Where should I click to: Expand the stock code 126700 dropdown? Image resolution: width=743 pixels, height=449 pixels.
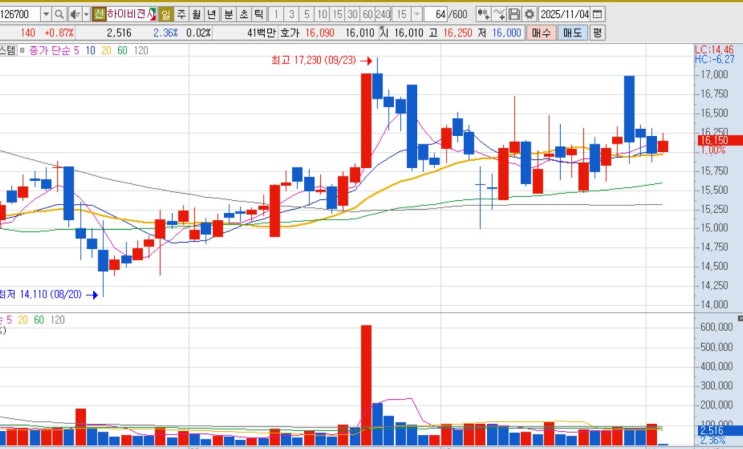46,15
